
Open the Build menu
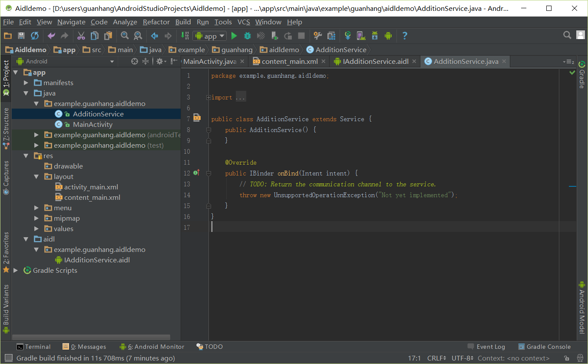(183, 22)
